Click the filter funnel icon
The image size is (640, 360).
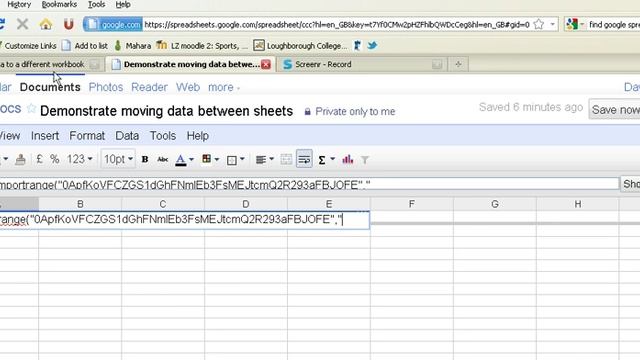(365, 160)
